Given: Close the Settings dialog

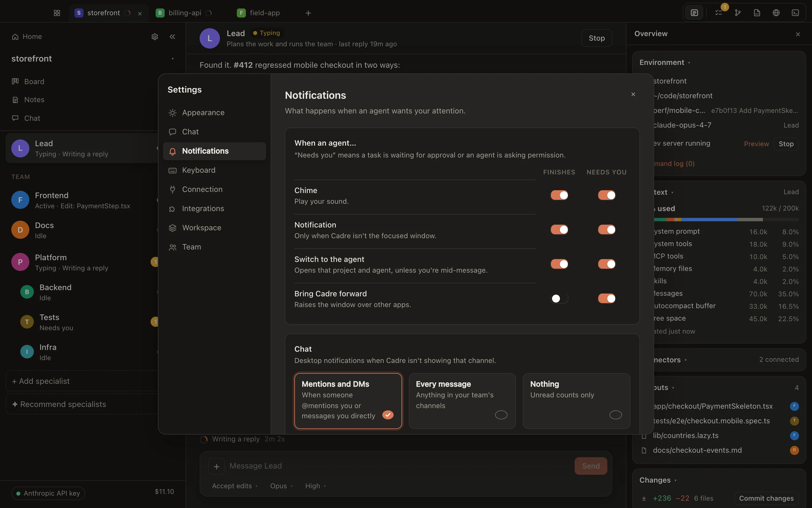Looking at the screenshot, I should (633, 95).
